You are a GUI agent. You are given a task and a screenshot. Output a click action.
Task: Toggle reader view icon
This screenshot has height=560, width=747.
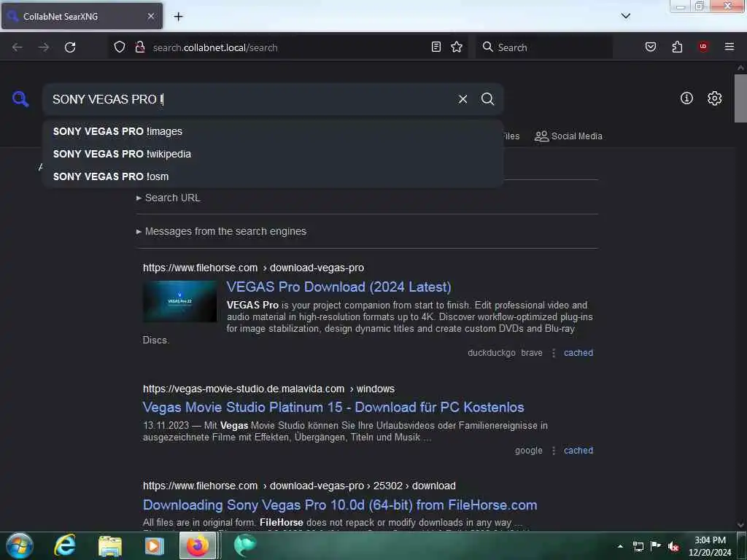436,47
